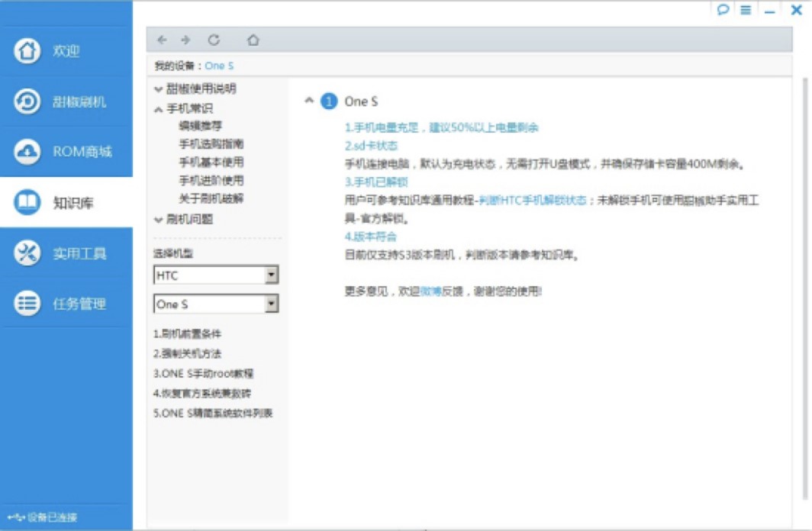This screenshot has height=531, width=812.
Task: Return to the knowledge base home page
Action: pos(253,40)
